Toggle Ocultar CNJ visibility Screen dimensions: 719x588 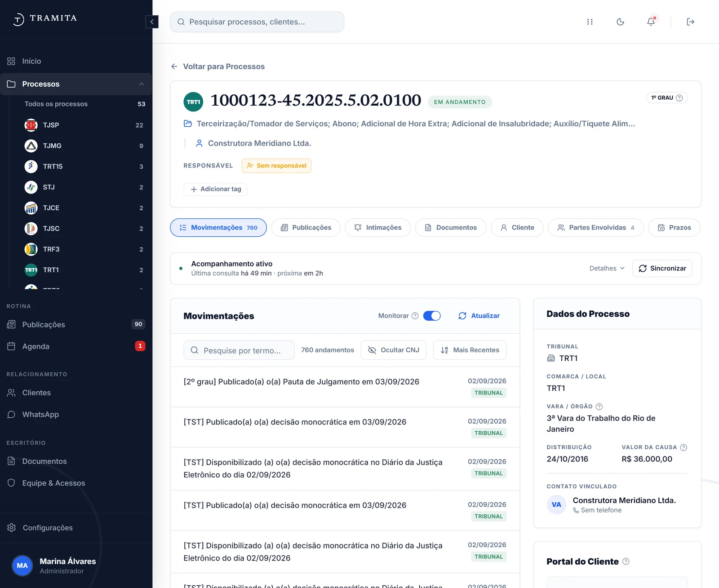point(394,350)
